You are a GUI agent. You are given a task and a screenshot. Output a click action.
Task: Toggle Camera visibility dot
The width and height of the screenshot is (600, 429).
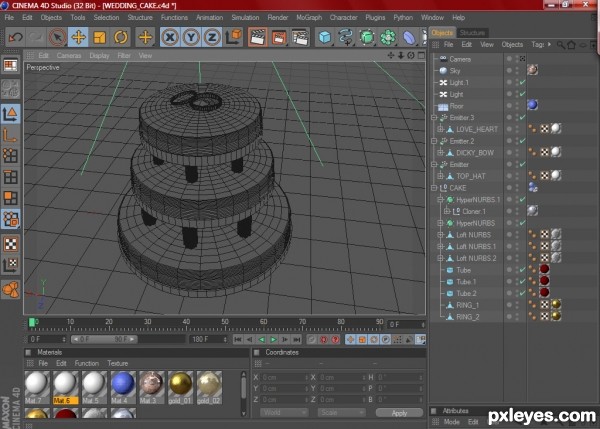pyautogui.click(x=509, y=59)
